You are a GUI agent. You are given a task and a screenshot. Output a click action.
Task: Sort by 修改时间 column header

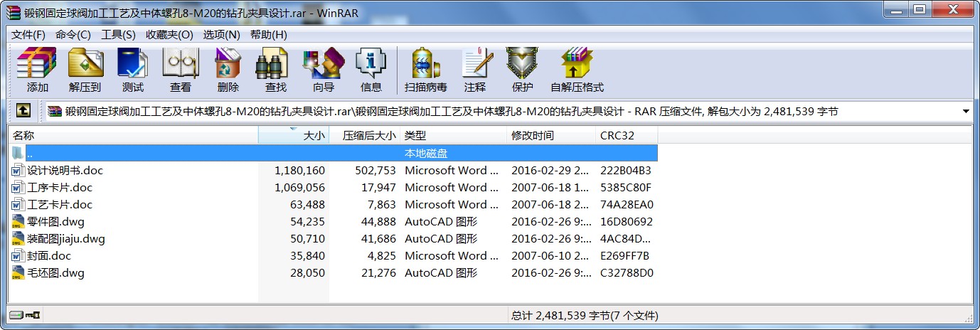[551, 135]
